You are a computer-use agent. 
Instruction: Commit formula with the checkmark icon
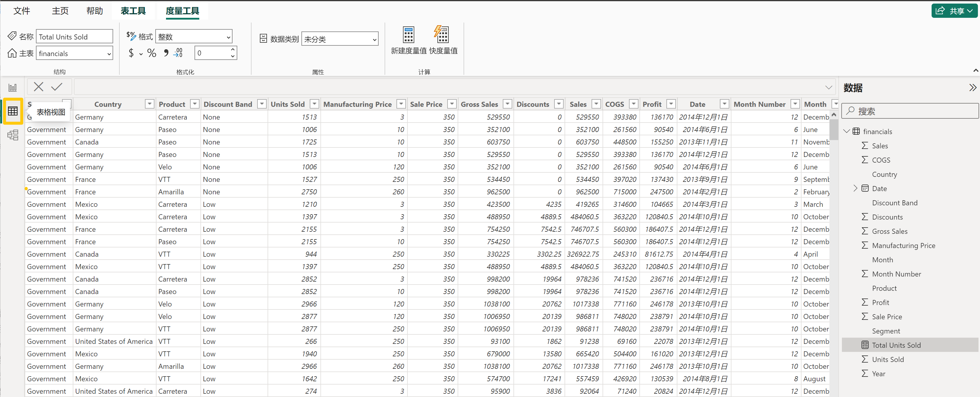pos(57,87)
